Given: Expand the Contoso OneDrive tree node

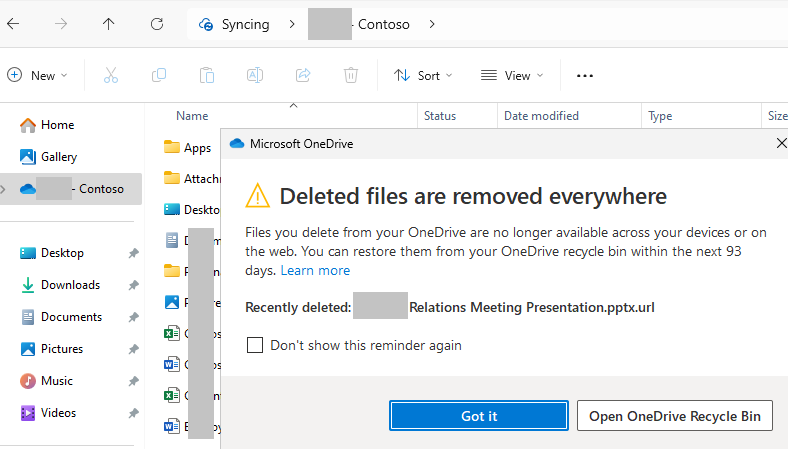Looking at the screenshot, I should [8, 188].
